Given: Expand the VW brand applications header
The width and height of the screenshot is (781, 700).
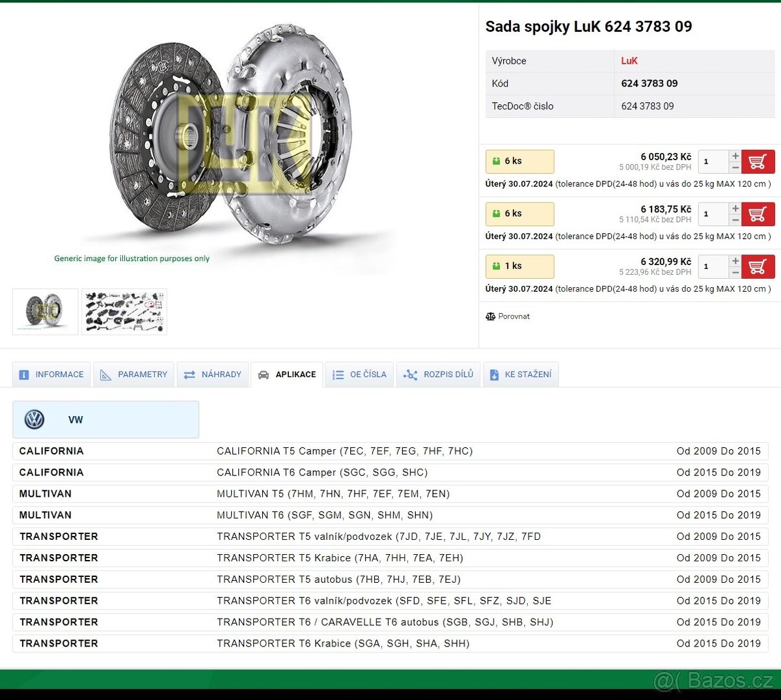Looking at the screenshot, I should pyautogui.click(x=105, y=419).
